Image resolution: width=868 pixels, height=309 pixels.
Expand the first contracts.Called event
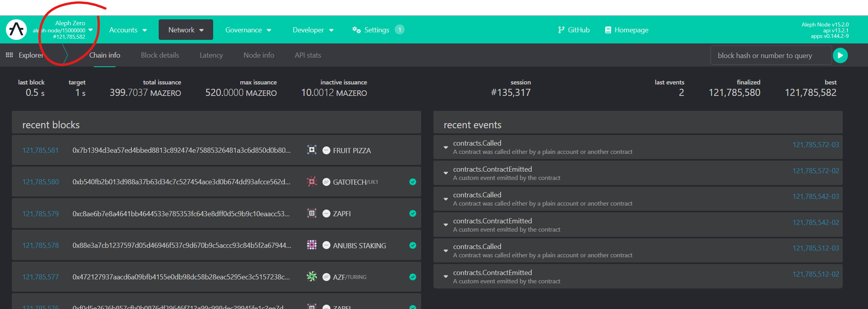(446, 147)
